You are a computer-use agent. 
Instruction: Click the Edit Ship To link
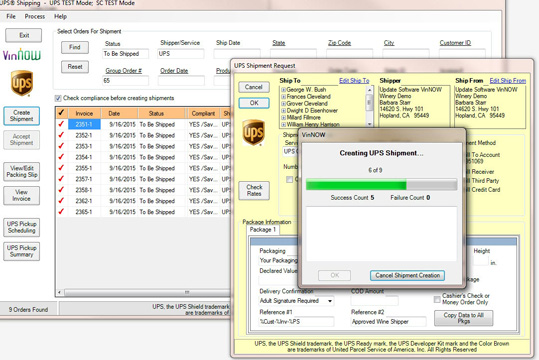(354, 80)
